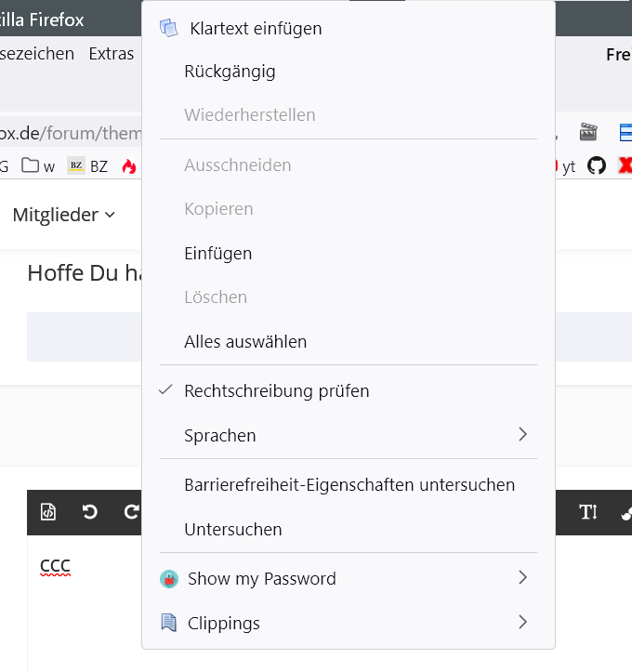Expand the Clippings submenu arrow

[522, 623]
